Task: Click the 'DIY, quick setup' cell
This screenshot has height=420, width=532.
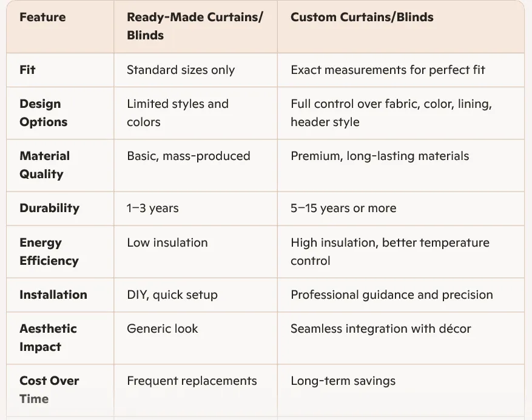Action: [172, 295]
